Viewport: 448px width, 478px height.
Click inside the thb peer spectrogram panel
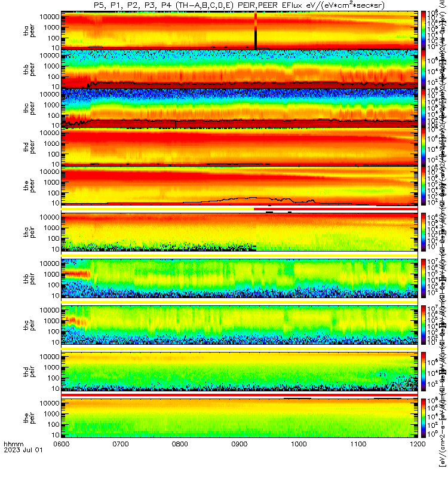[240, 69]
